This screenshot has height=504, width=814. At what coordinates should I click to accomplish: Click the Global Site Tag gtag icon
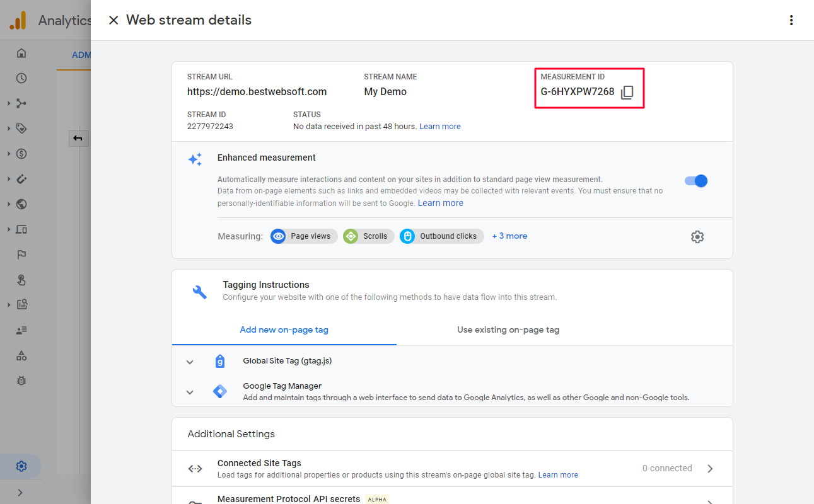[219, 361]
